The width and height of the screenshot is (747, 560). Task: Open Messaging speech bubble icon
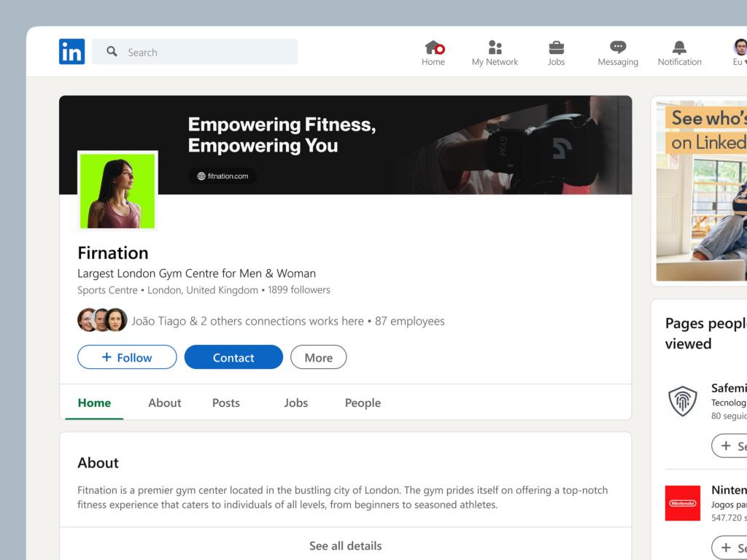pyautogui.click(x=618, y=47)
